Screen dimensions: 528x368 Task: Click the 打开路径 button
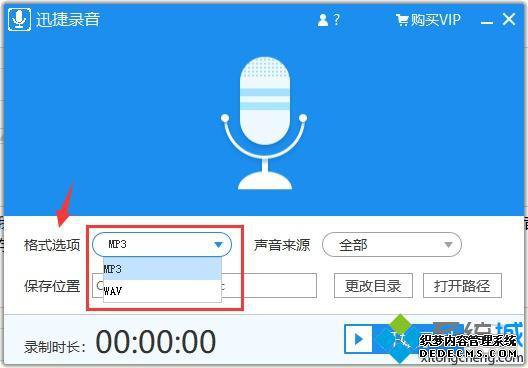coord(462,286)
